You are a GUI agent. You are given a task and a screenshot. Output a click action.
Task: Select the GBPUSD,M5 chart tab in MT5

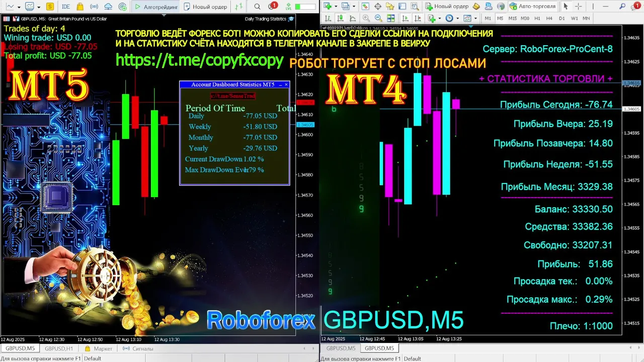pyautogui.click(x=20, y=348)
